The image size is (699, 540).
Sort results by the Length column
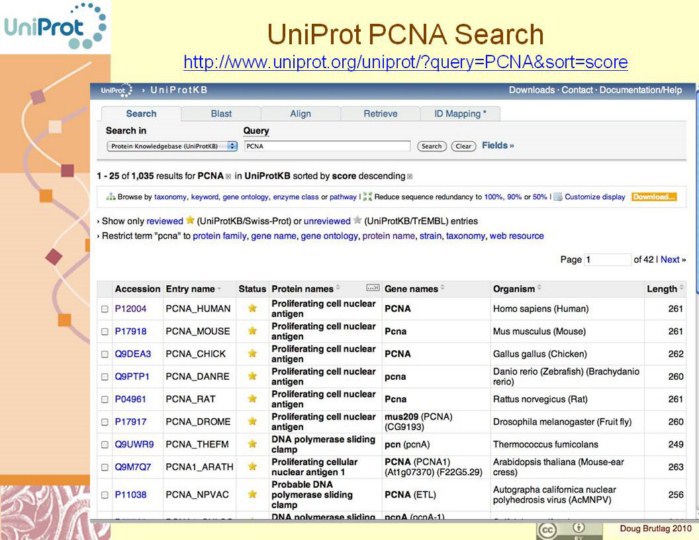pos(662,288)
